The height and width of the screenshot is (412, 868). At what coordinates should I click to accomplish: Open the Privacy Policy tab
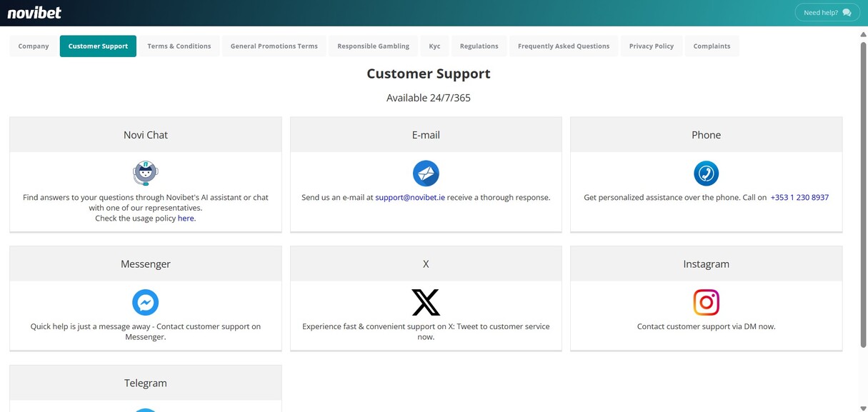652,46
